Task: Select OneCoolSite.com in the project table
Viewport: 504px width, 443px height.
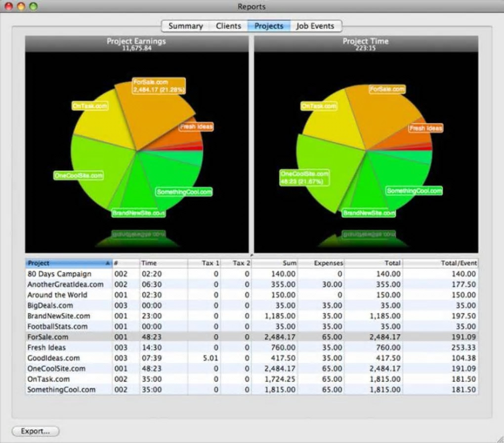Action: pyautogui.click(x=252, y=368)
